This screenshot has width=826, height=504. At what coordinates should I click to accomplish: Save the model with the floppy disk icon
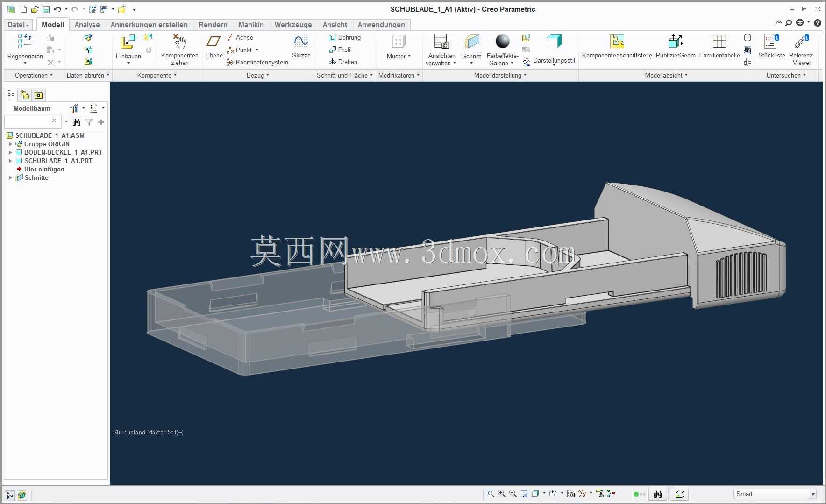[46, 9]
